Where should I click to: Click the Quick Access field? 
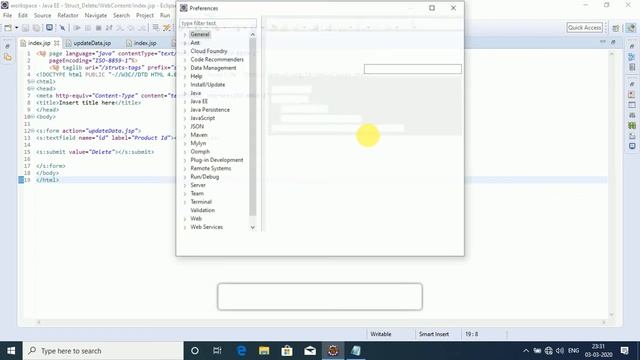coord(584,27)
